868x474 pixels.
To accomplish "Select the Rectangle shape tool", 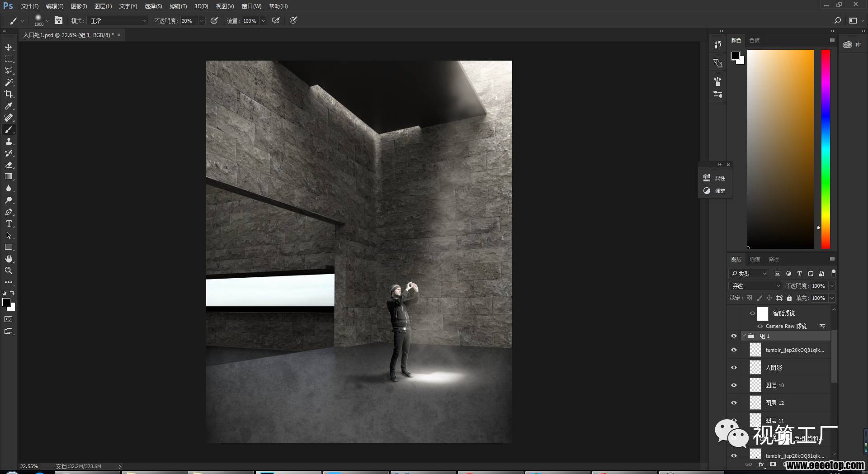I will [9, 247].
